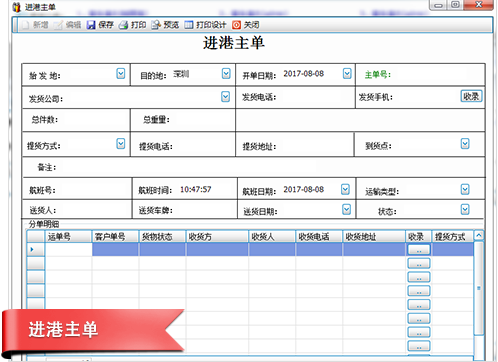Click the table's vertical scrollbar up arrow

click(479, 235)
